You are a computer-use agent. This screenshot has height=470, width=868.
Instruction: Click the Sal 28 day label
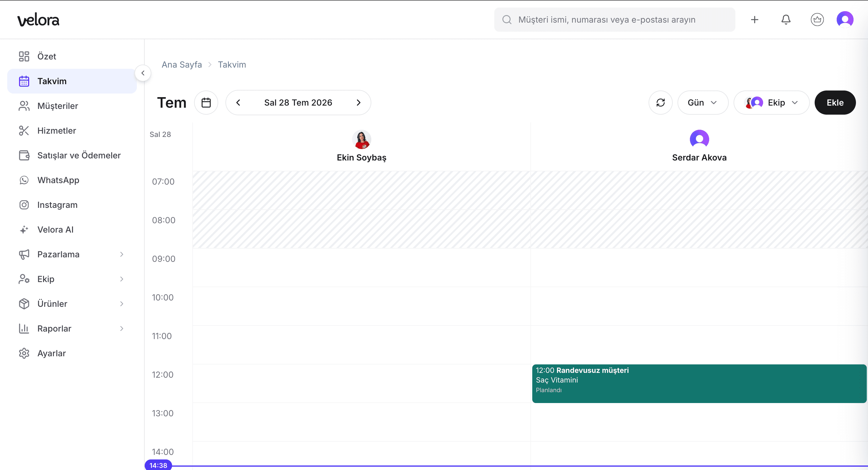[160, 134]
